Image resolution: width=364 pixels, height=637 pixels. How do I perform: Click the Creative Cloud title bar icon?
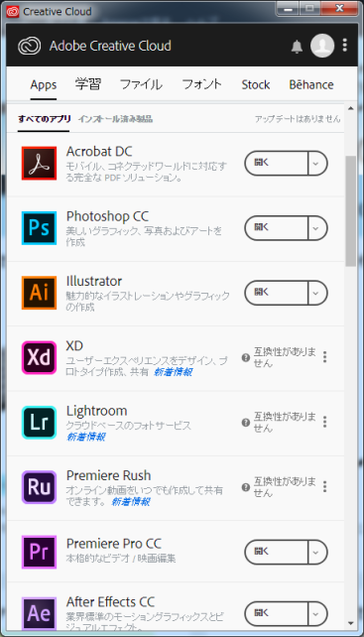13,11
